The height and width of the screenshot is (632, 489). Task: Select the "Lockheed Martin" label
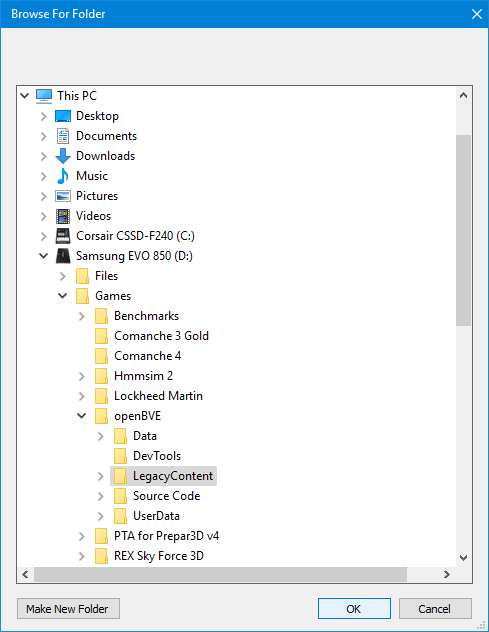coord(158,396)
